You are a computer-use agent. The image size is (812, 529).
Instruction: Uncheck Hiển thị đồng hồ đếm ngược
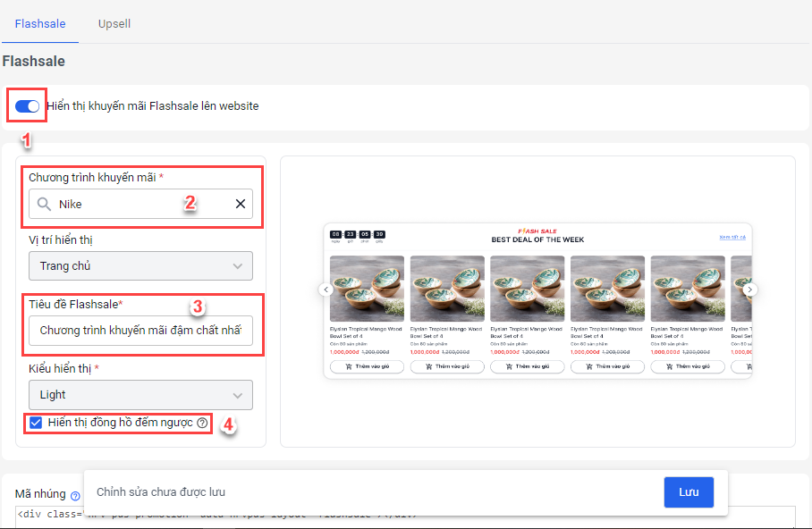click(36, 423)
